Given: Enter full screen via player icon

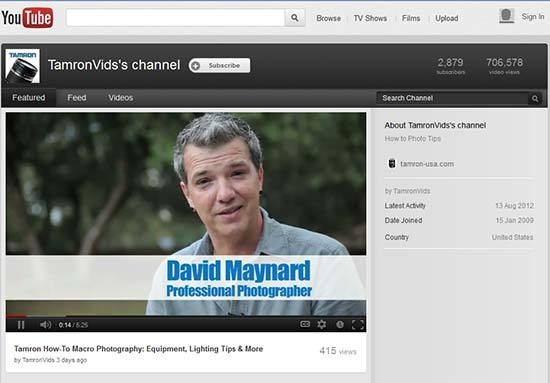Looking at the screenshot, I should coord(358,325).
